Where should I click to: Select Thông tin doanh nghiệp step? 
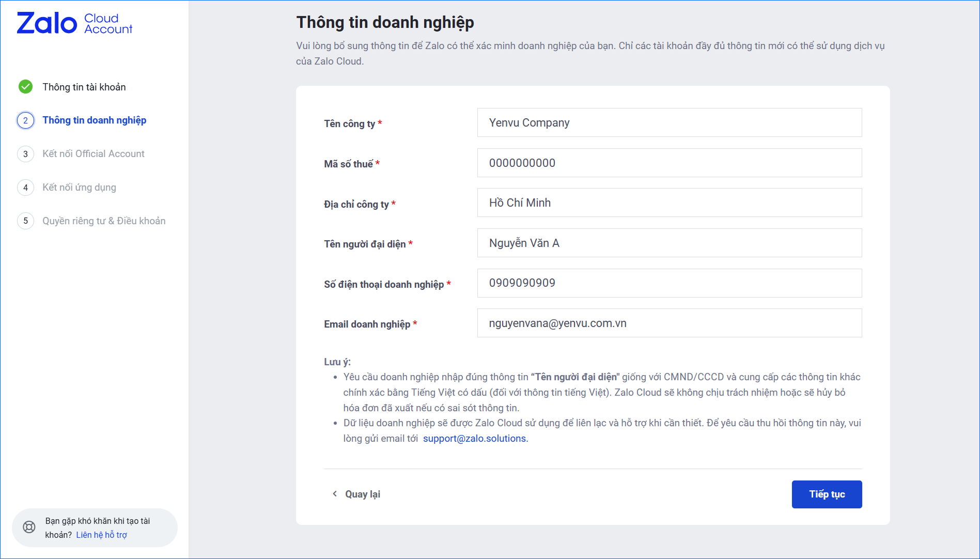[94, 120]
